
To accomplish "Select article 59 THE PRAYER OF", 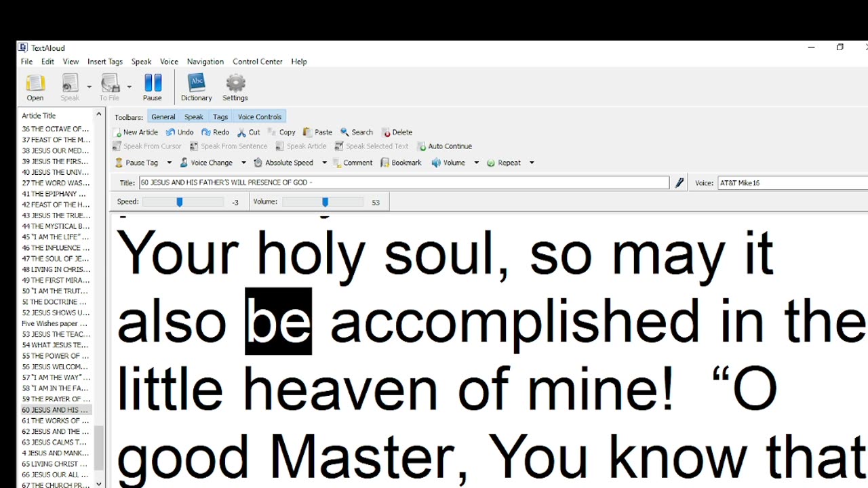I will [56, 399].
